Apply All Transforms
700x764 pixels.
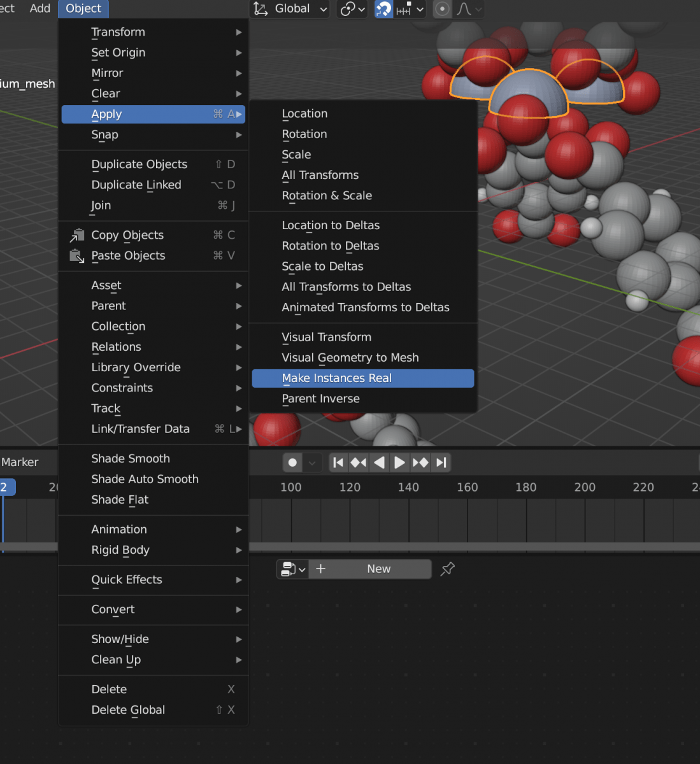coord(363,175)
